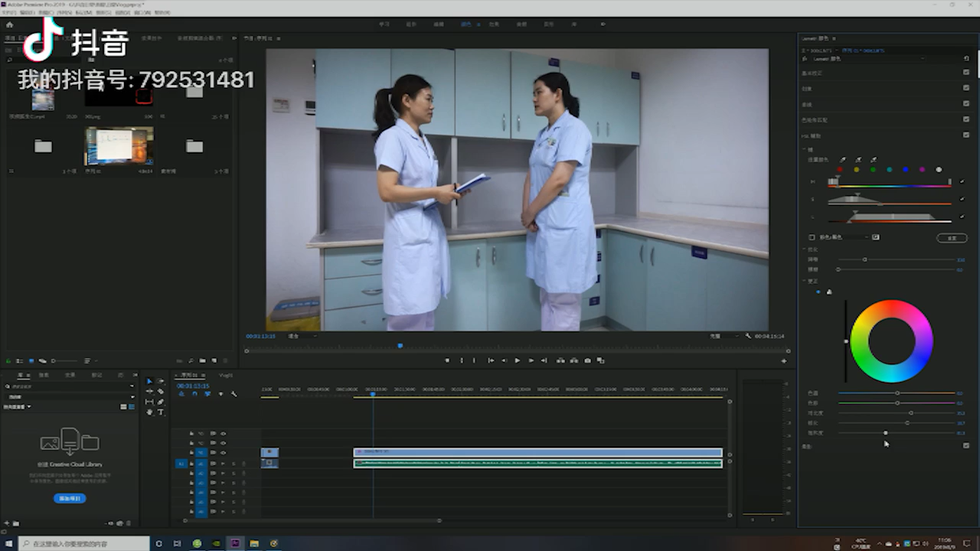Click the add-color plus eyedropper
The image size is (980, 551).
tap(858, 160)
